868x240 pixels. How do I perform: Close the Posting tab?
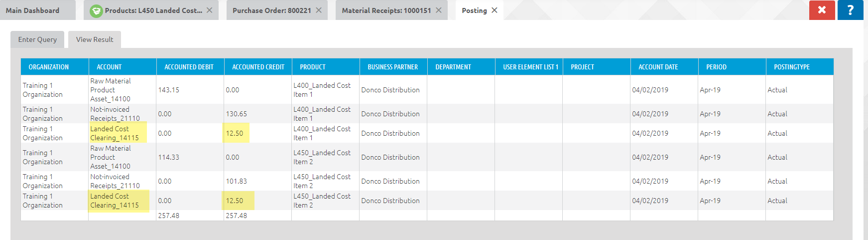pos(495,10)
